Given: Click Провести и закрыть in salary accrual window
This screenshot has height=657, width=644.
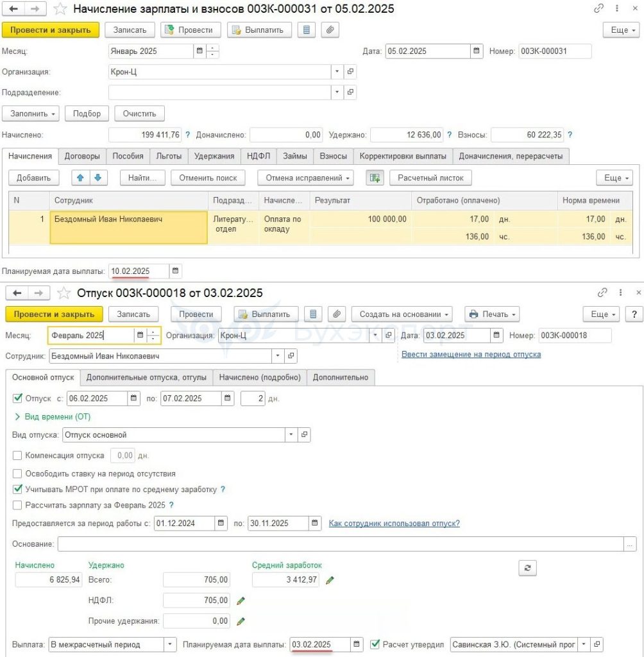Looking at the screenshot, I should coord(51,30).
